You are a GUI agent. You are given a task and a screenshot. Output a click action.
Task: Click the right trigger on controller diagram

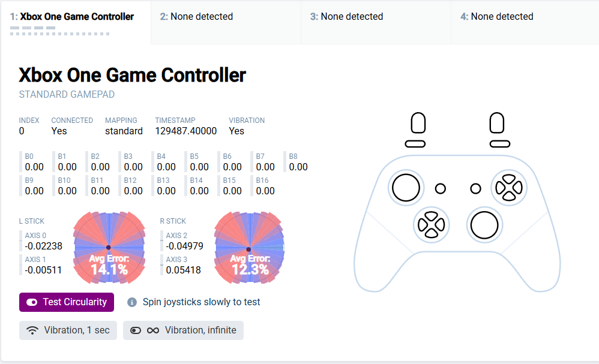496,123
